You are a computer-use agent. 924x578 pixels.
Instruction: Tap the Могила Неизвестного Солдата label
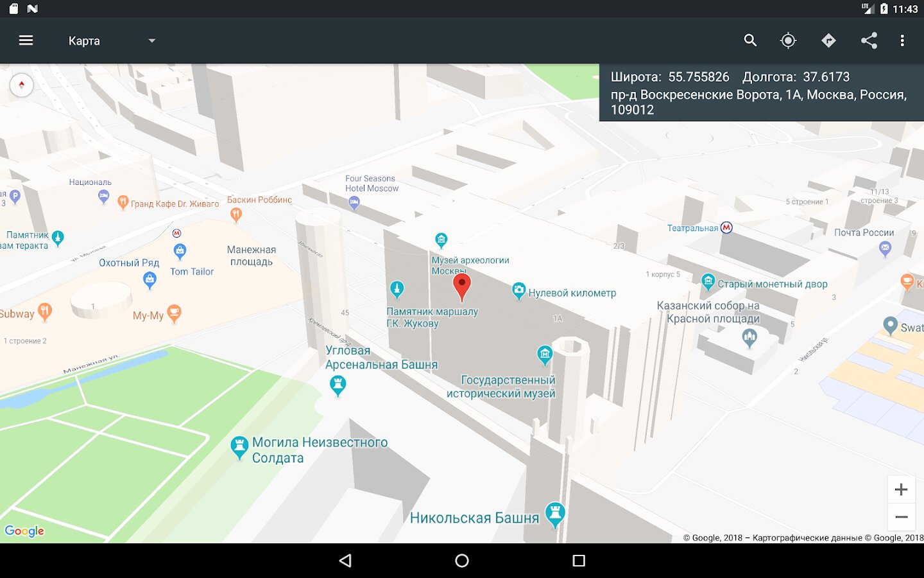click(x=320, y=450)
